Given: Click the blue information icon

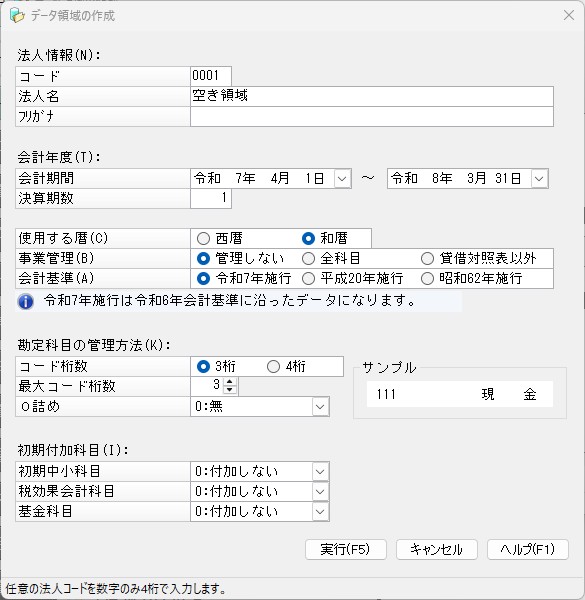Looking at the screenshot, I should click(26, 302).
